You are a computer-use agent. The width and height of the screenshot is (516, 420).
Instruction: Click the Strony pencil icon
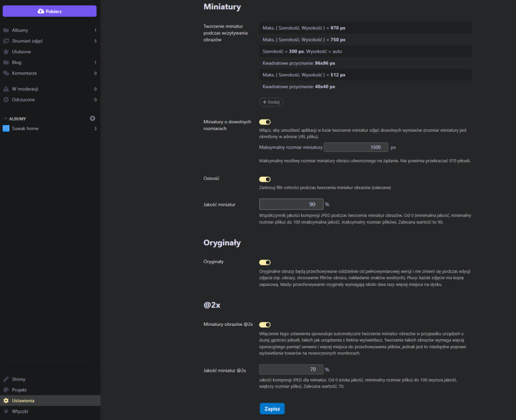click(6, 379)
